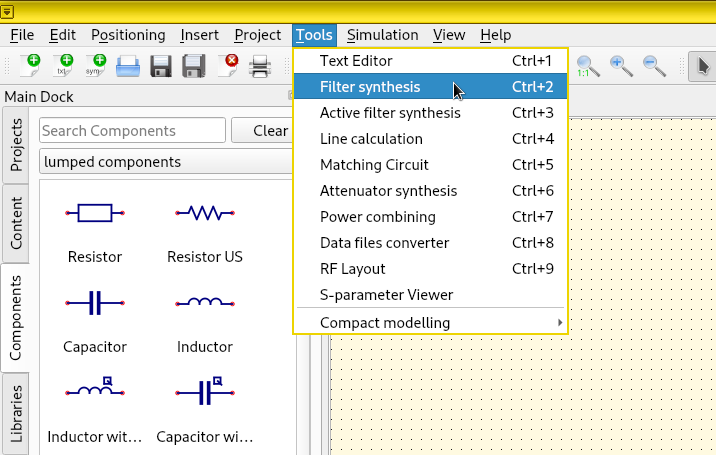Click the New symbol toolbar icon
Screen dimensions: 716x455
pos(95,67)
